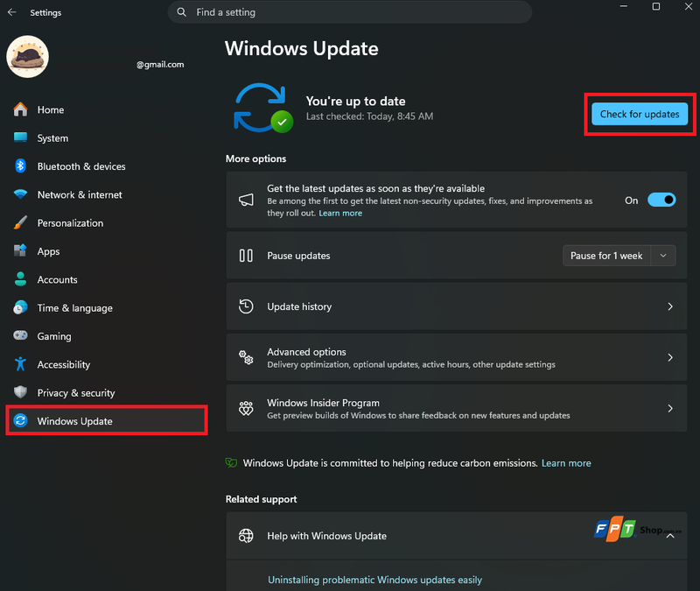This screenshot has height=591, width=700.
Task: Click the Check for updates button
Action: pyautogui.click(x=640, y=114)
